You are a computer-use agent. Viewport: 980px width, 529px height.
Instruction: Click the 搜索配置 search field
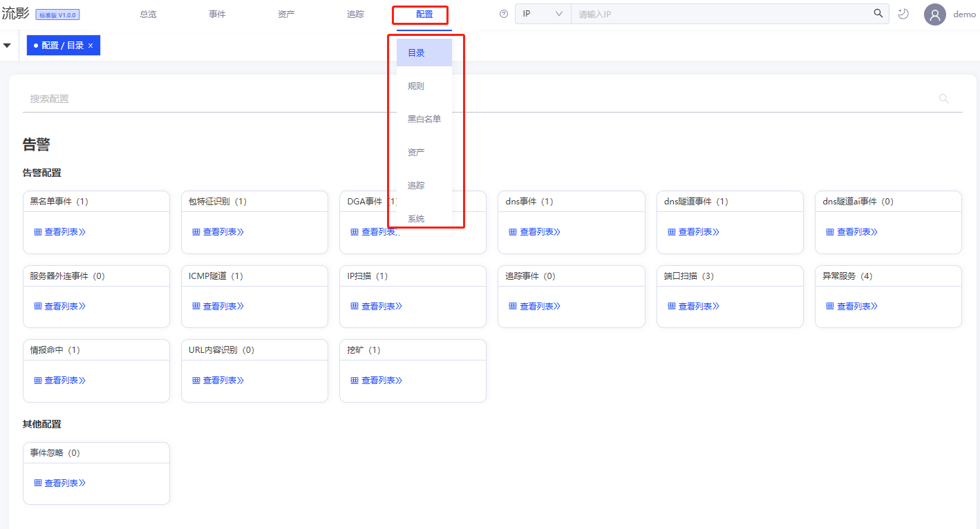(480, 99)
